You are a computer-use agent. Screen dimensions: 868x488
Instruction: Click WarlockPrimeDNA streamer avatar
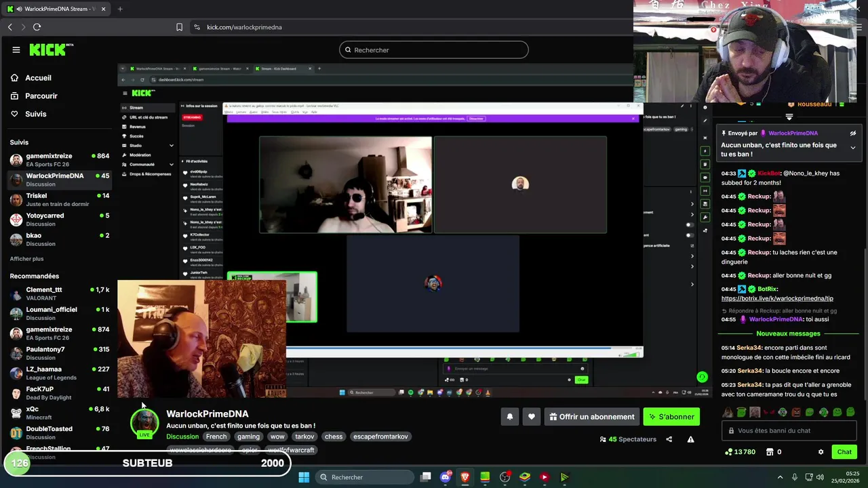click(144, 422)
